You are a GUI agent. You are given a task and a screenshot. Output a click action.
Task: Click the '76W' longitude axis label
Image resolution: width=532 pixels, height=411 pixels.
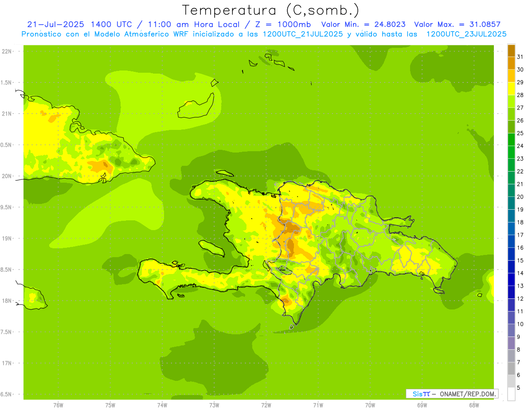coord(58,405)
